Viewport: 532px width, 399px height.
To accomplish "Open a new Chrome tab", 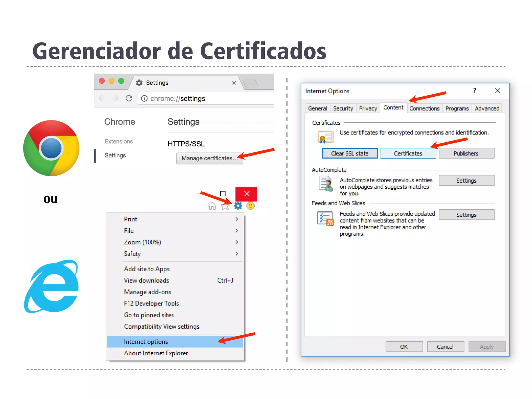I will coord(250,83).
